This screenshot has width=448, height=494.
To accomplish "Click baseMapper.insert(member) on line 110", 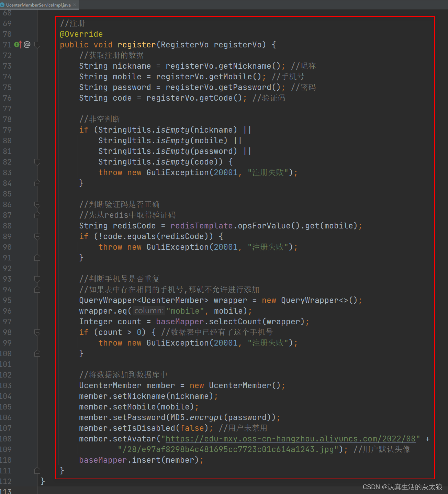I will pos(139,460).
